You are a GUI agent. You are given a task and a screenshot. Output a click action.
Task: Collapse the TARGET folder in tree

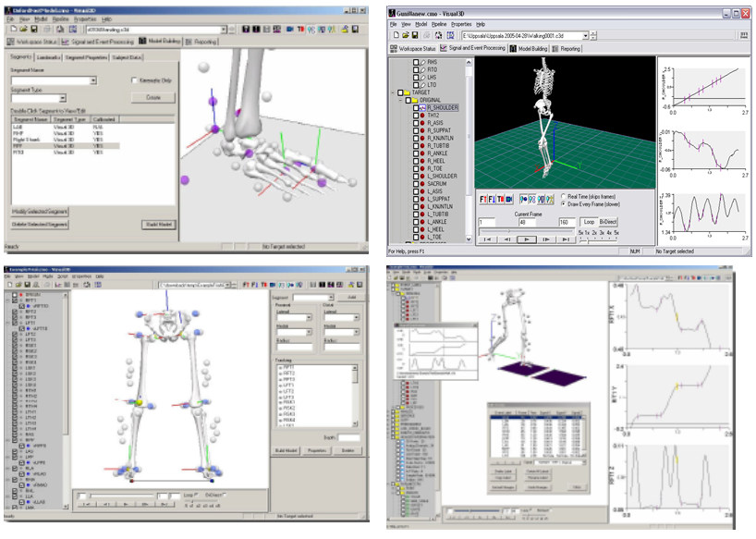coord(394,92)
